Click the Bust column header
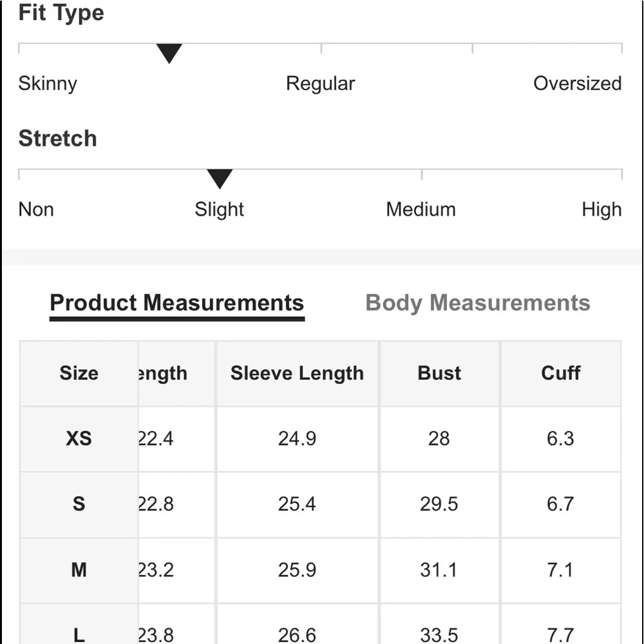Screen dimensions: 644x644 tap(439, 374)
